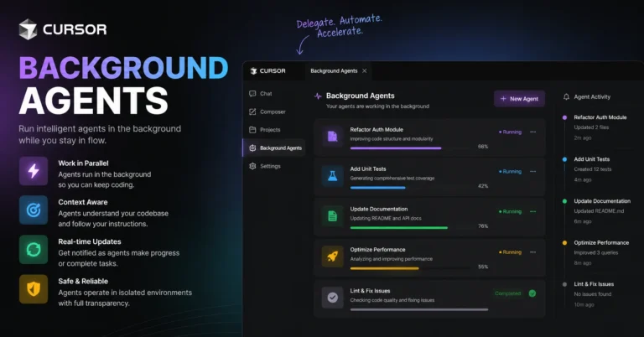The height and width of the screenshot is (337, 644).
Task: Click the Running status of Optimize Performance
Action: pyautogui.click(x=510, y=252)
